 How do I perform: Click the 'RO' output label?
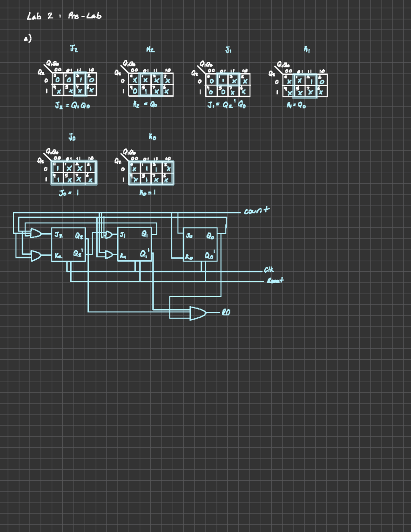click(226, 312)
